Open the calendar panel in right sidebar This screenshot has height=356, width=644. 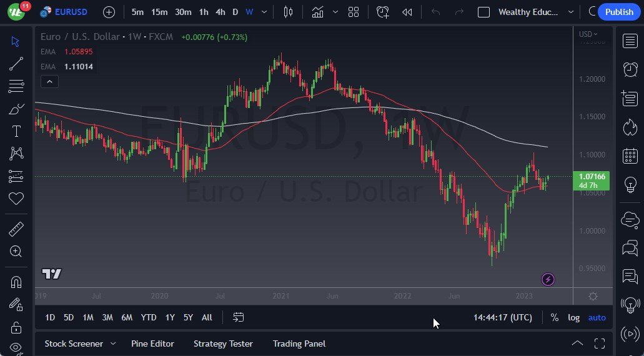[x=630, y=156]
